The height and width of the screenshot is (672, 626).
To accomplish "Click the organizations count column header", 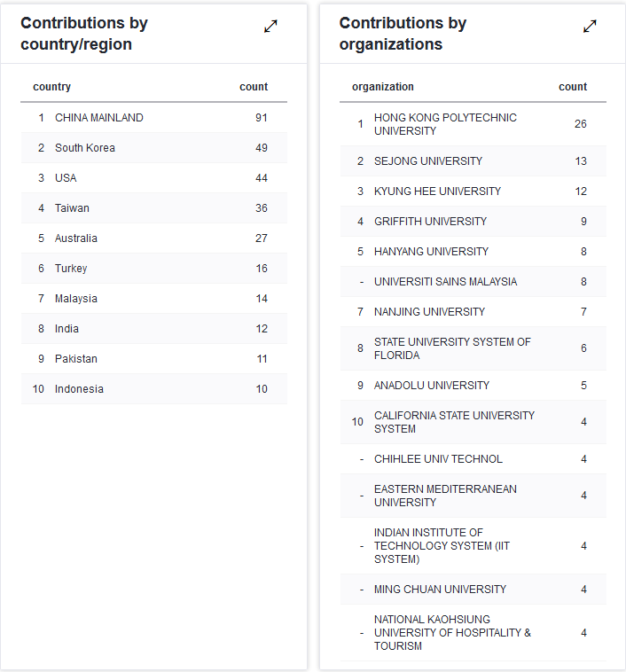I will [x=573, y=87].
